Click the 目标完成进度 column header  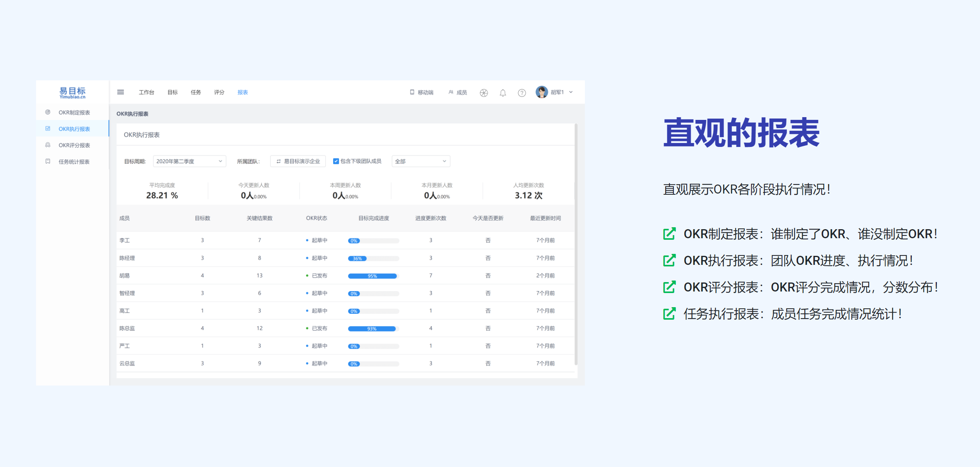point(374,218)
